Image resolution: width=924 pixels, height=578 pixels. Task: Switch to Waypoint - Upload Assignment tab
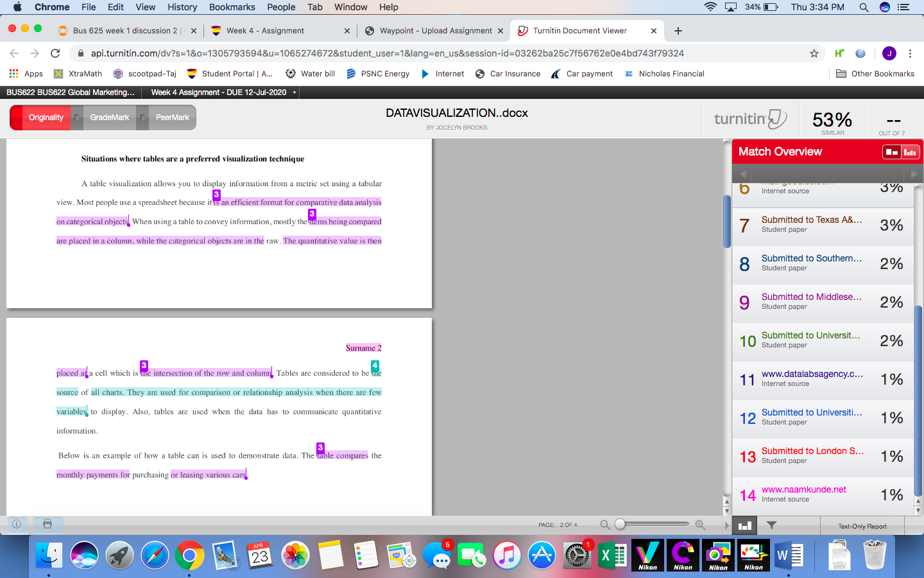(433, 31)
